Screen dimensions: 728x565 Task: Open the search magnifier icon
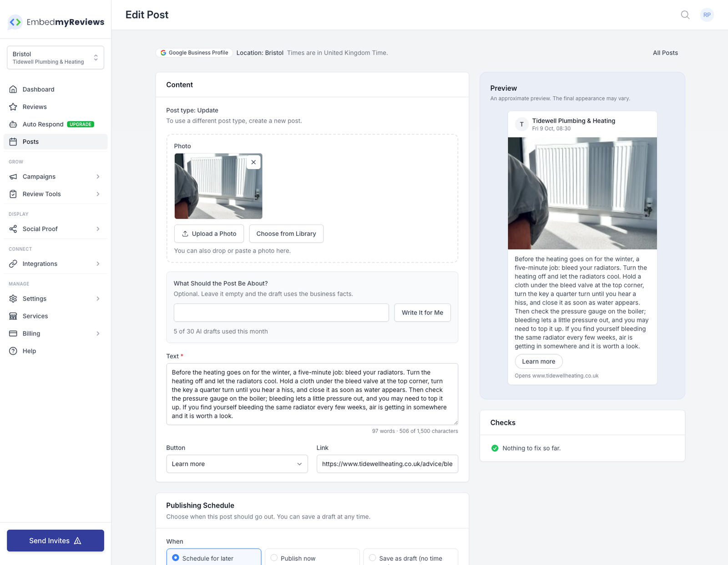[x=685, y=15]
